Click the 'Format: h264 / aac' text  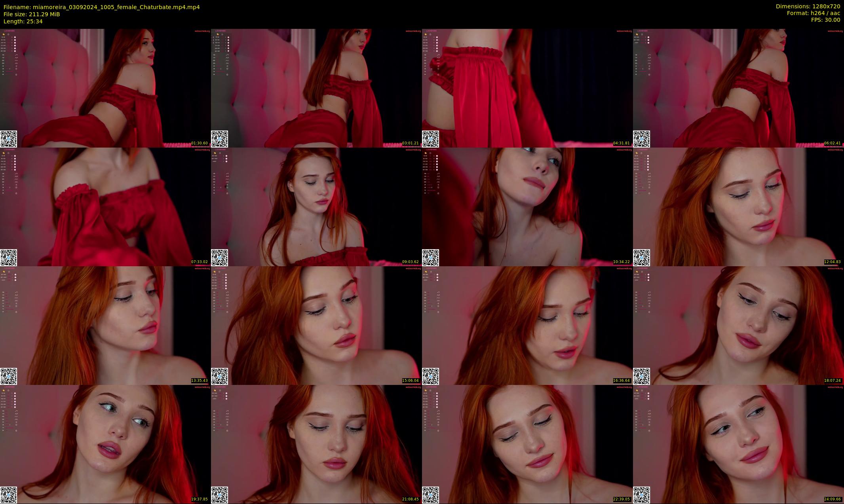tap(814, 13)
